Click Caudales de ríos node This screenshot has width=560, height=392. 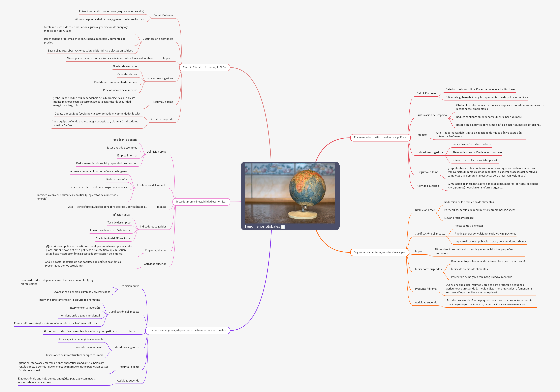tap(127, 74)
